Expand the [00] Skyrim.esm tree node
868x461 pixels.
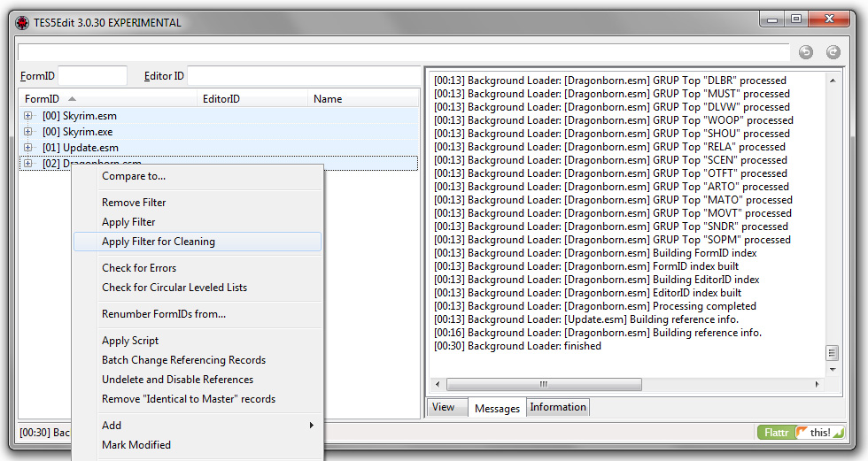point(28,116)
